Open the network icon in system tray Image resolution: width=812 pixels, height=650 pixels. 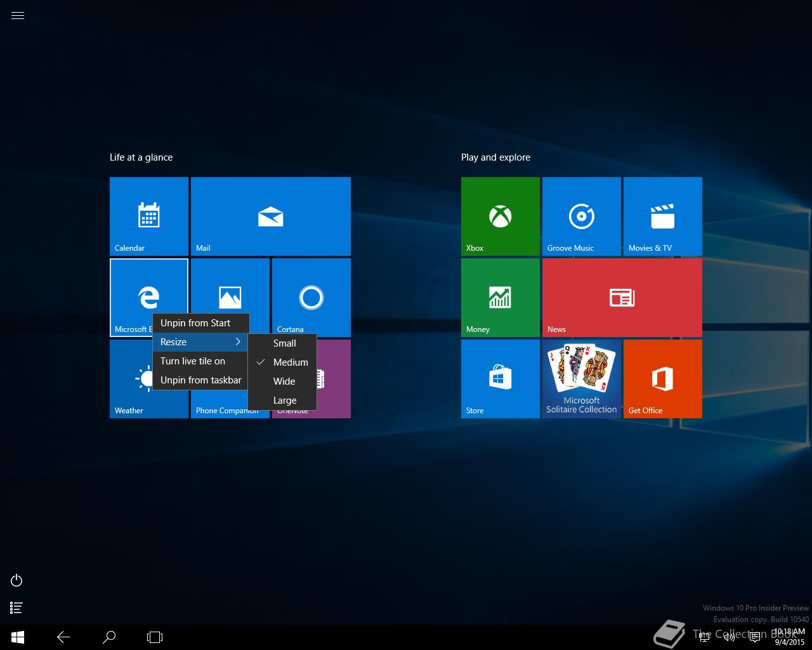704,637
